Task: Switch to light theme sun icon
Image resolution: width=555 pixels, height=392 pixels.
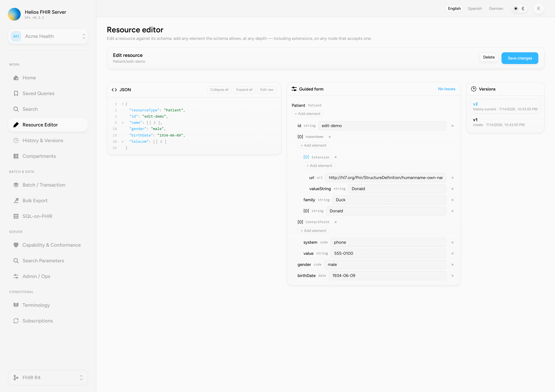Action: click(x=516, y=8)
